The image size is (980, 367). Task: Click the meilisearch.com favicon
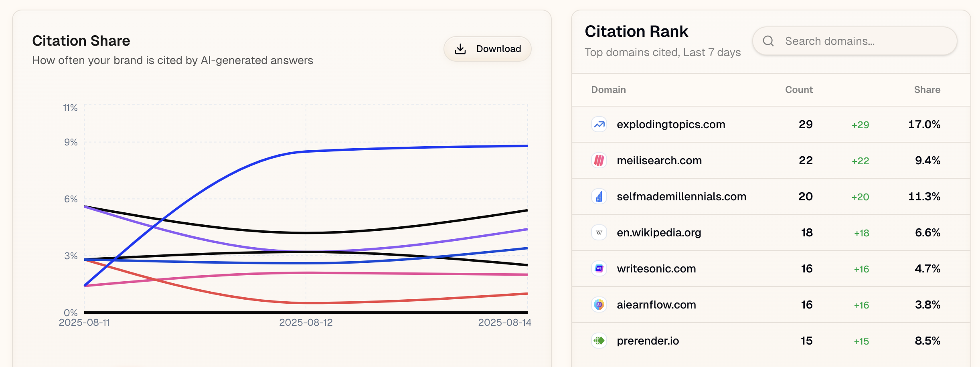599,160
